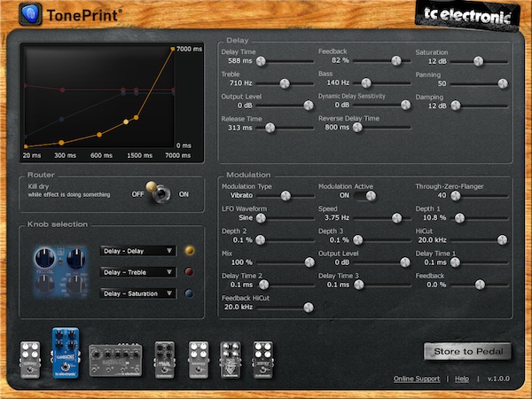
Task: Click the Store to Pedal button
Action: tap(468, 351)
